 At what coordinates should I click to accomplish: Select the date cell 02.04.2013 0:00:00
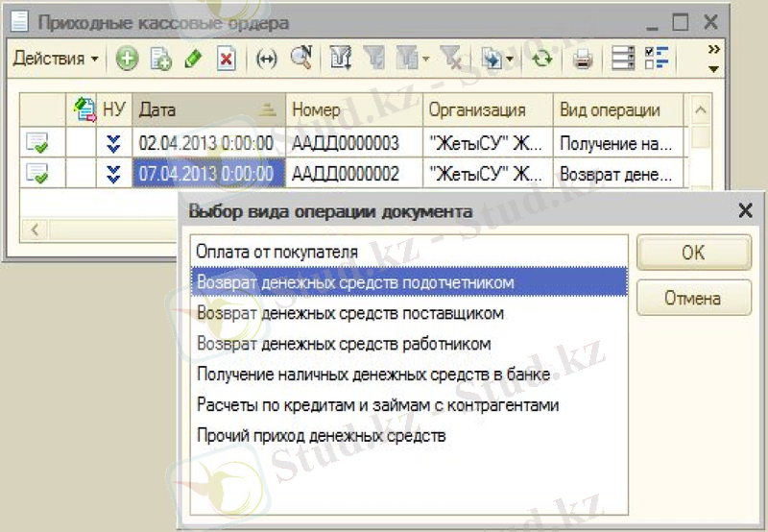pos(208,143)
